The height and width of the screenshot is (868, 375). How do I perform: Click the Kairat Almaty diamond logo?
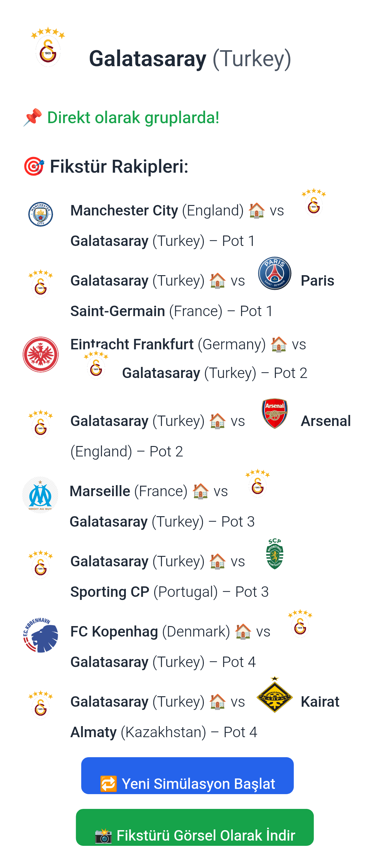[x=275, y=694]
